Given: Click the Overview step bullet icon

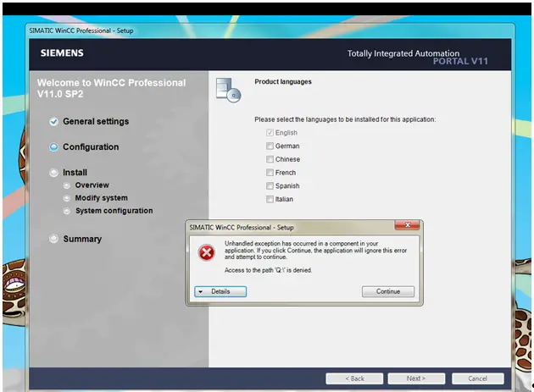Looking at the screenshot, I should pos(67,185).
